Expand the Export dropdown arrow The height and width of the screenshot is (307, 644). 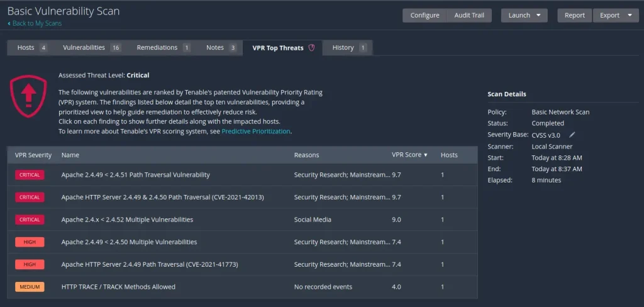coord(629,15)
